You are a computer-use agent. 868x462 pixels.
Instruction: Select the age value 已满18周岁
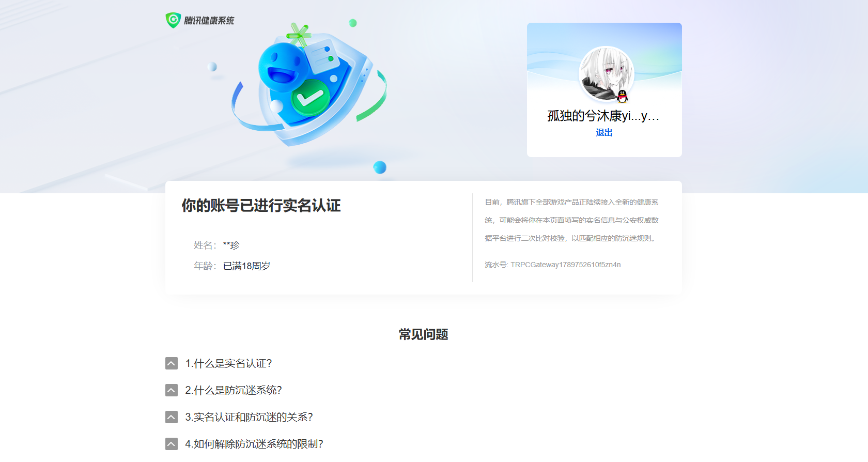pyautogui.click(x=246, y=266)
